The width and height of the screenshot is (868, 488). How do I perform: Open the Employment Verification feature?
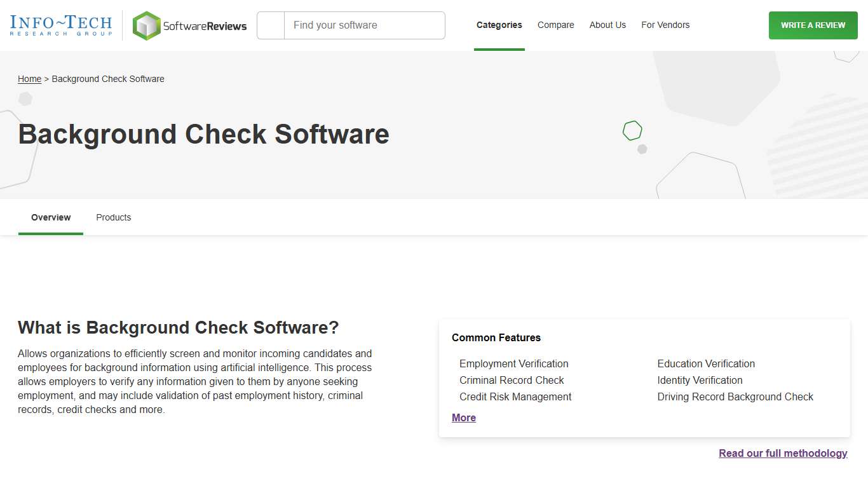pos(513,363)
